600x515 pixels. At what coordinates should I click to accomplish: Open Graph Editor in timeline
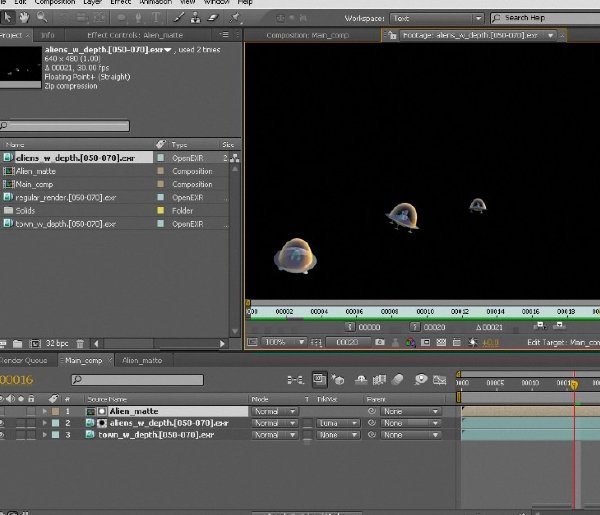pos(440,380)
